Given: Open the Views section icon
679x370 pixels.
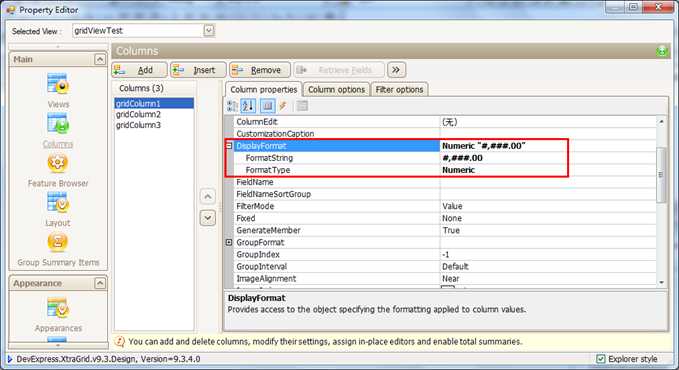Looking at the screenshot, I should coord(58,84).
